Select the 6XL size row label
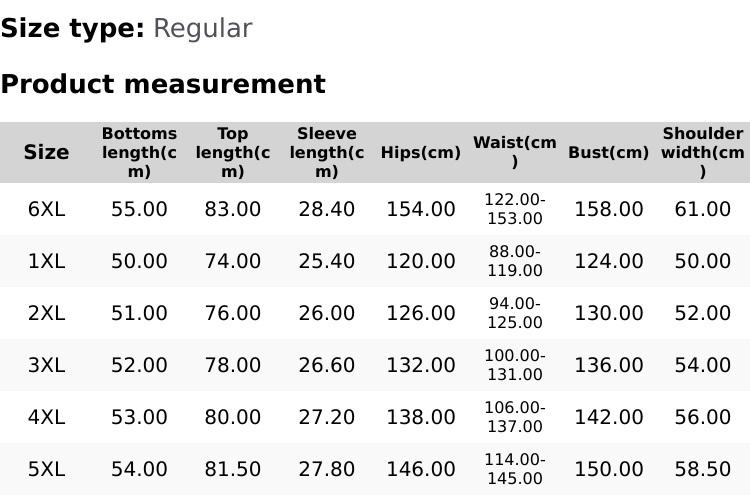 pyautogui.click(x=46, y=209)
